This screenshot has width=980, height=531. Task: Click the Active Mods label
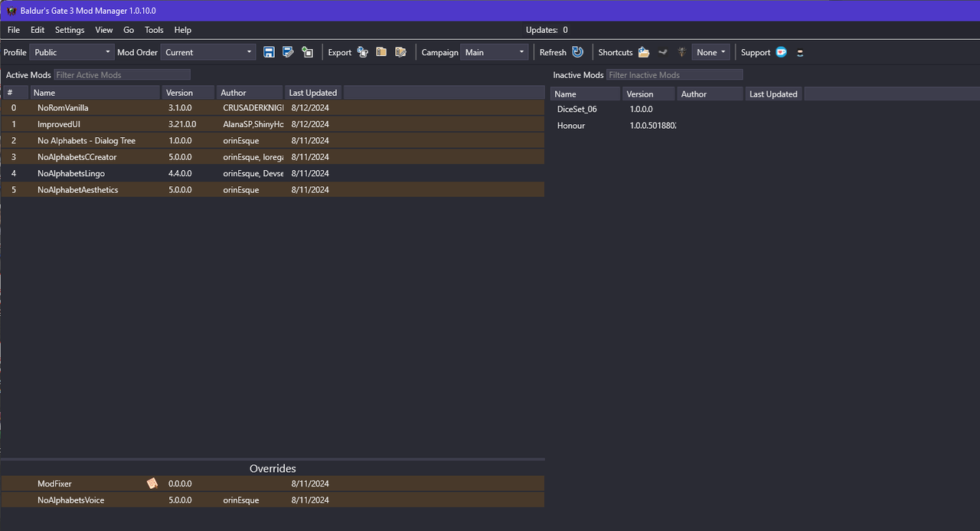[28, 75]
